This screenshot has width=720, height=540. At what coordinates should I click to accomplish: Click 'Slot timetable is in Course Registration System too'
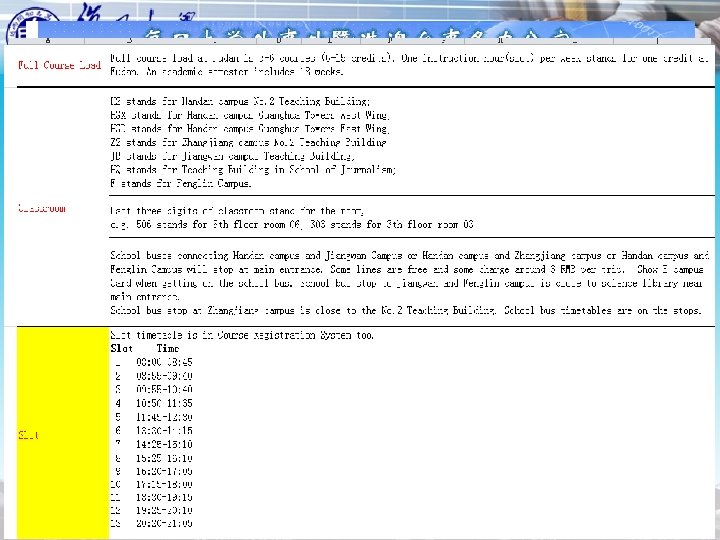(242, 335)
